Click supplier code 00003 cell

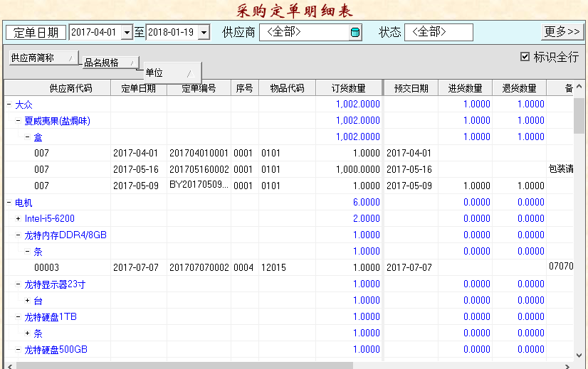pos(46,267)
